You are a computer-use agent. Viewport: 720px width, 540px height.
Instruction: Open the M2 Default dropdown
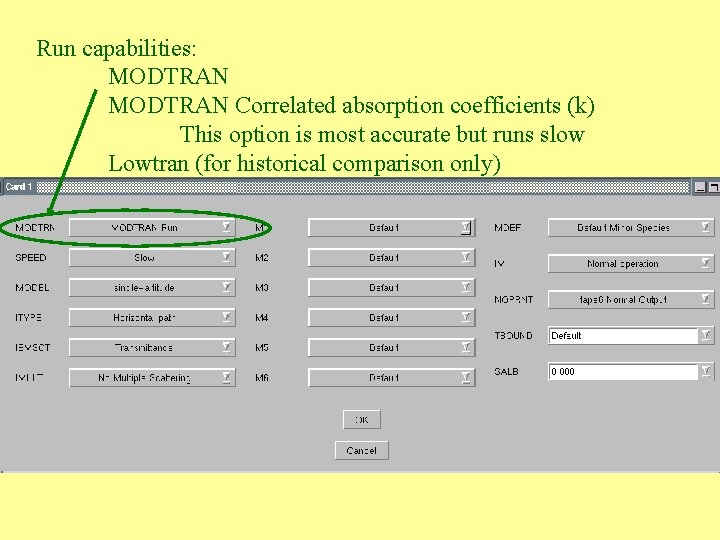point(391,258)
